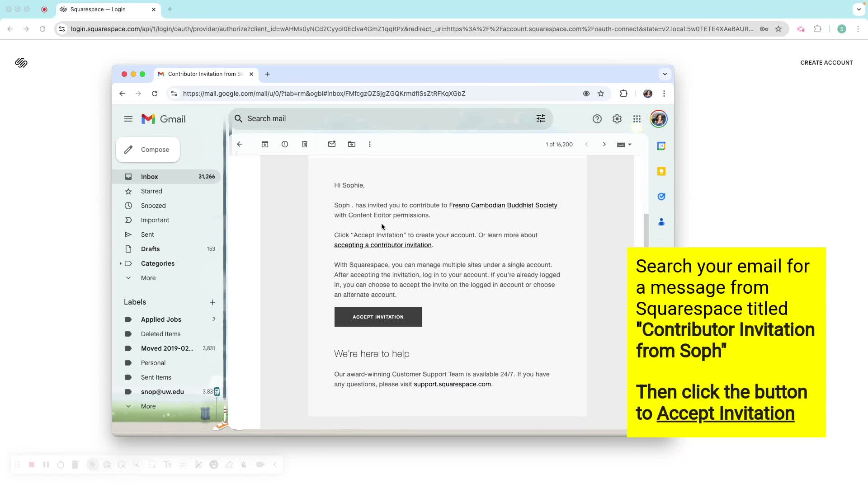Click the mark as unread envelope icon
The width and height of the screenshot is (868, 488).
click(x=332, y=144)
